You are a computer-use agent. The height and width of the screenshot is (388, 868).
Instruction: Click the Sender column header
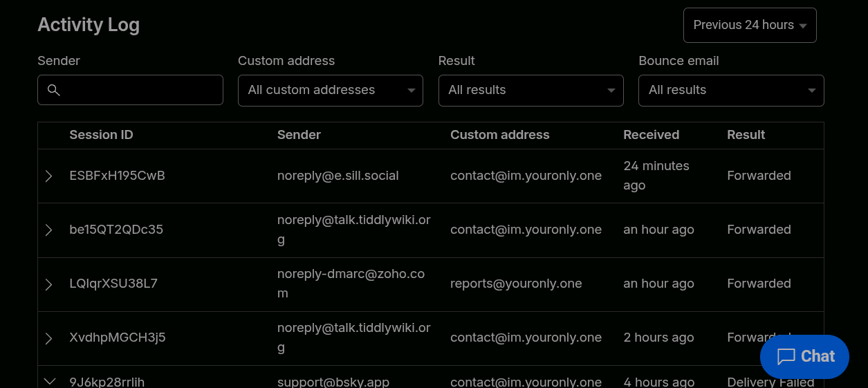[299, 135]
